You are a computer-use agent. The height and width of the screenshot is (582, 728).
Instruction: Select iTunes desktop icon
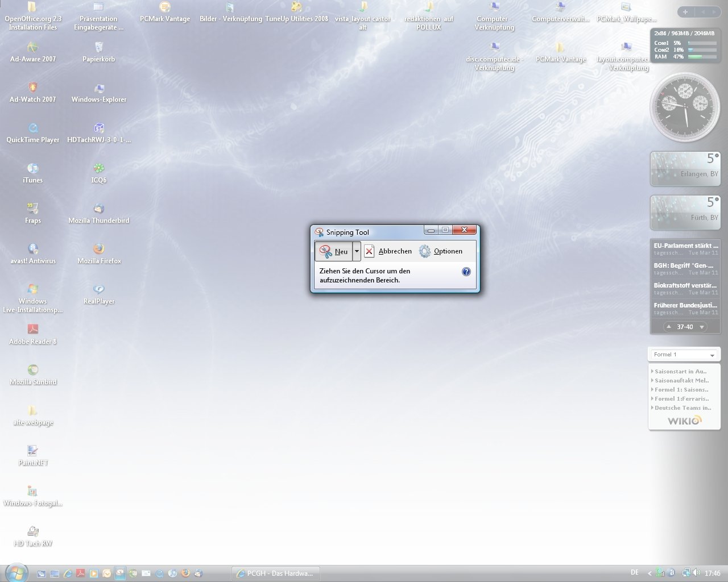(33, 172)
